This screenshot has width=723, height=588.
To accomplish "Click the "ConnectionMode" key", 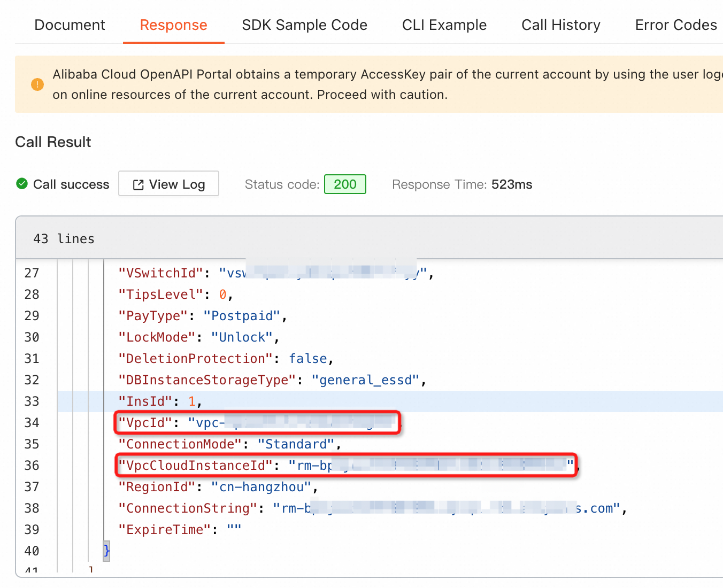I will [180, 444].
